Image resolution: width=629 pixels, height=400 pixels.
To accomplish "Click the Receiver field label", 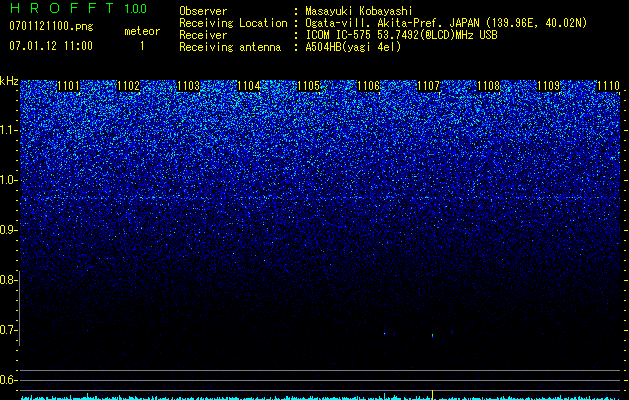I will coord(203,35).
